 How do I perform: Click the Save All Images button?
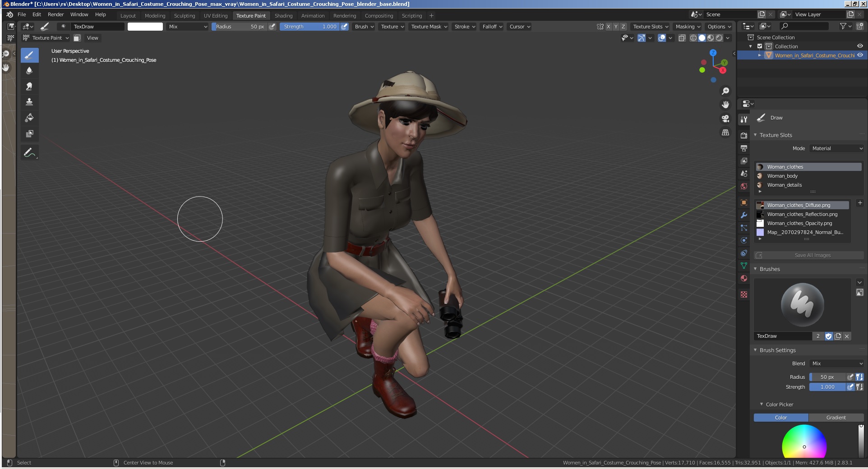[808, 255]
